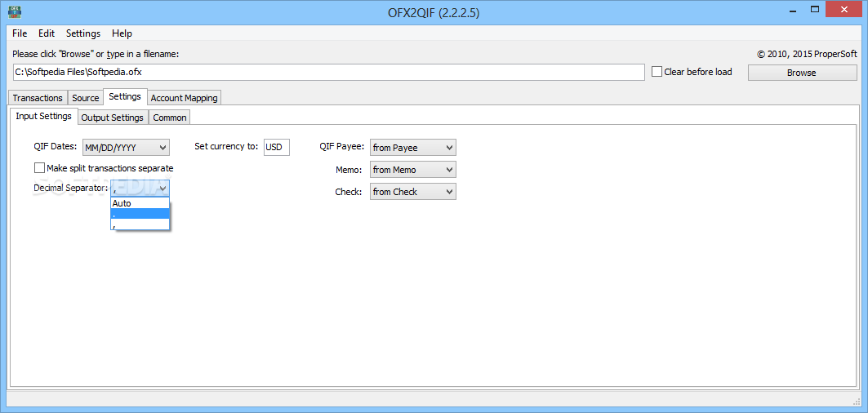Expand the Memo source dropdown
868x413 pixels.
tap(413, 170)
